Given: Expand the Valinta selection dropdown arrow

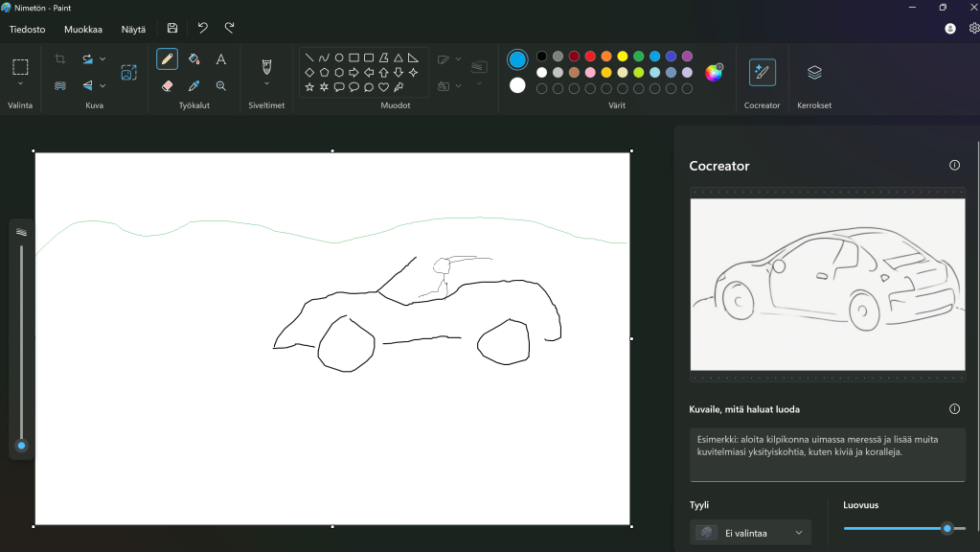Looking at the screenshot, I should point(20,83).
